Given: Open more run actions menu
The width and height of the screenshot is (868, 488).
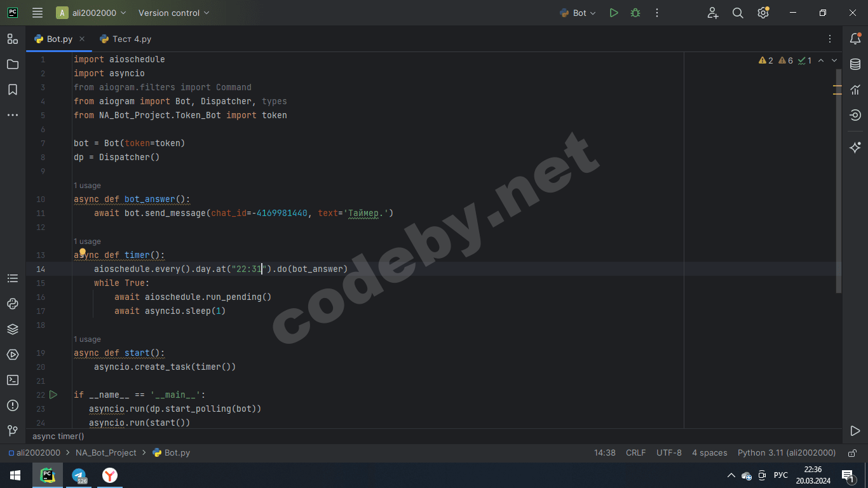Looking at the screenshot, I should tap(657, 13).
